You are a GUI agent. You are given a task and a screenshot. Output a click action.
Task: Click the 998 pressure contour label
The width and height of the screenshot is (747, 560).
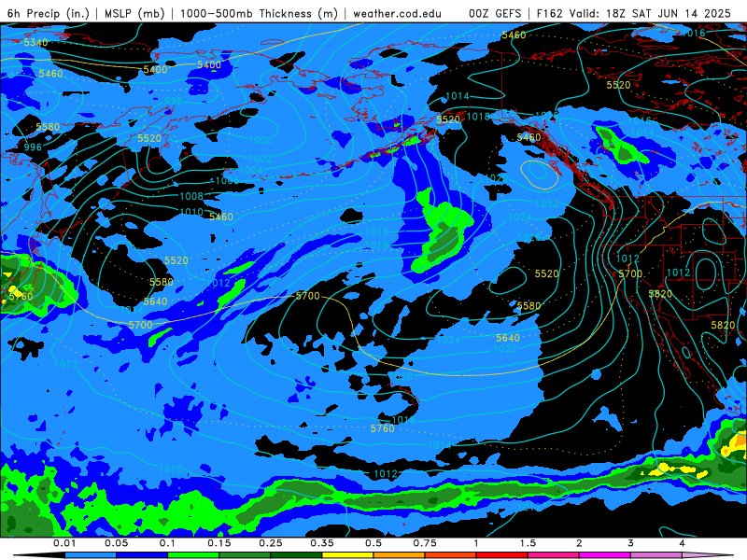(x=174, y=101)
